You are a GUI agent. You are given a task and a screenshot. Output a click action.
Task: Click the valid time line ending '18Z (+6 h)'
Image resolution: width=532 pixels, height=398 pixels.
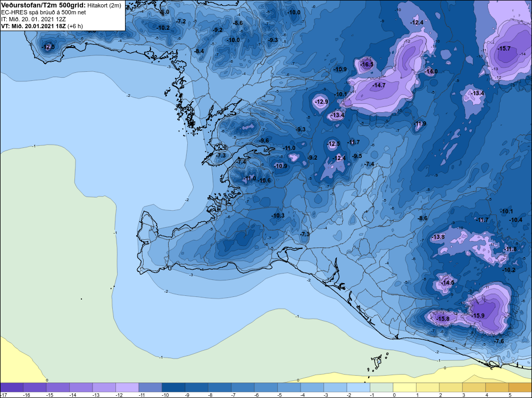click(x=42, y=26)
